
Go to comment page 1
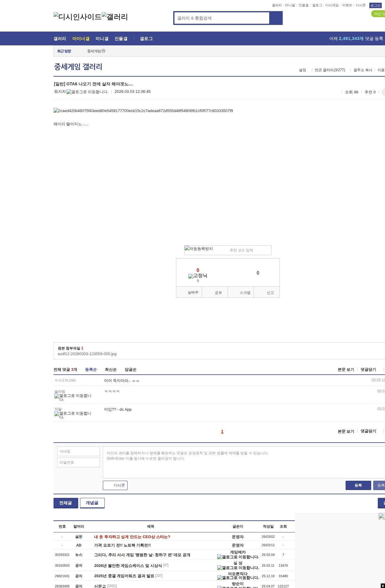point(222,432)
